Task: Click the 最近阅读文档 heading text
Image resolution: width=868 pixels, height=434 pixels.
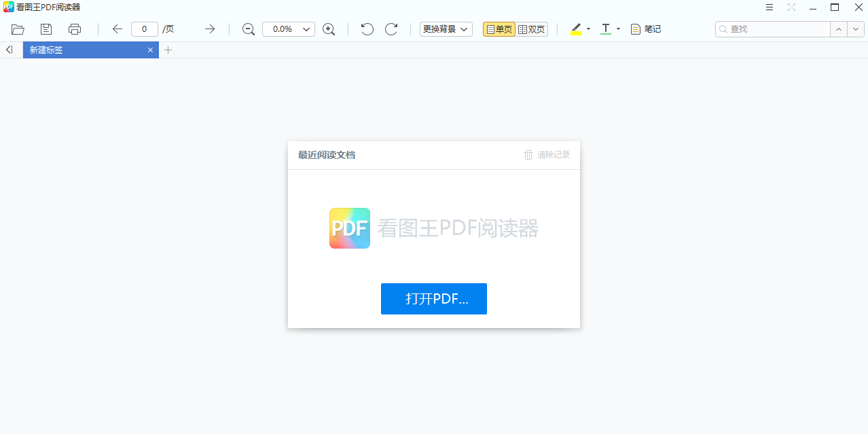Action: (x=327, y=155)
